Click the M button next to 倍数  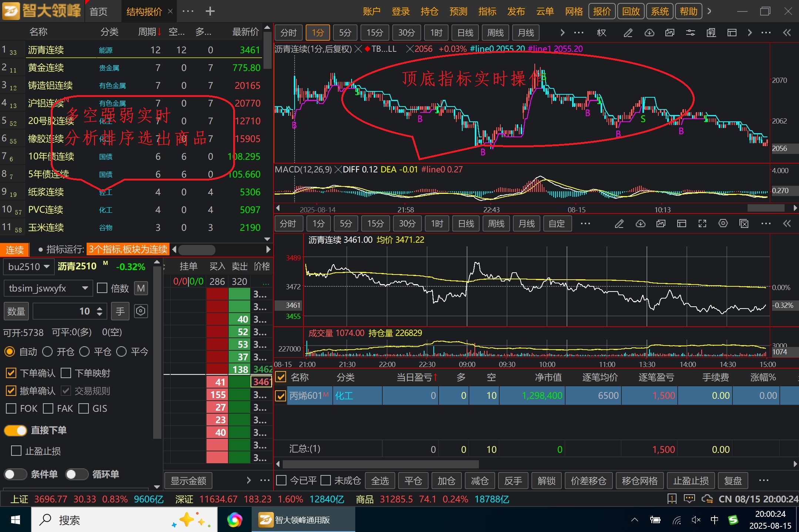click(141, 288)
